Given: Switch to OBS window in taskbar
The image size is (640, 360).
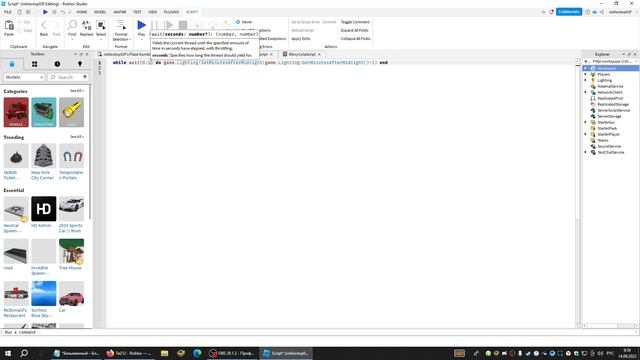Looking at the screenshot, I should (x=232, y=353).
